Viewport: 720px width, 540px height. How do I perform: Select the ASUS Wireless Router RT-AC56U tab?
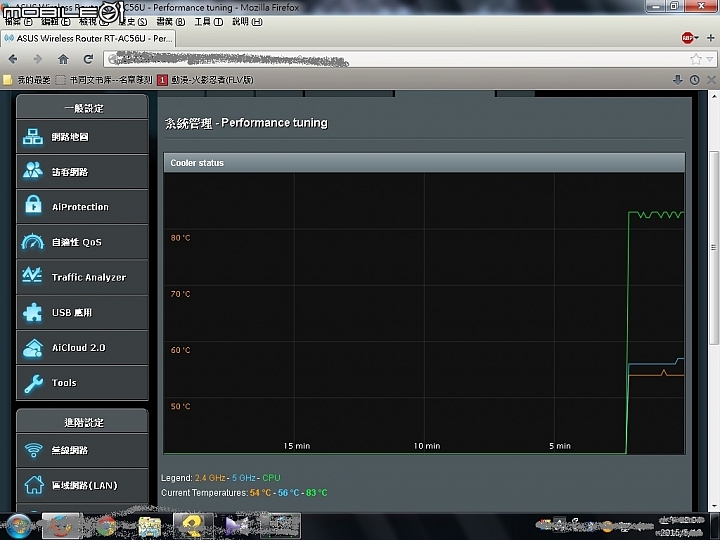88,38
